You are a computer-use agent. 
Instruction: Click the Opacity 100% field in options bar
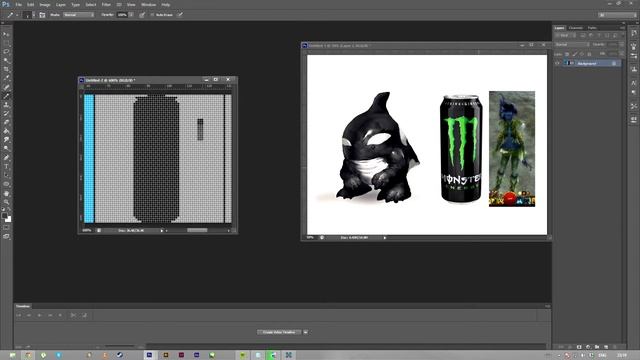[x=122, y=15]
